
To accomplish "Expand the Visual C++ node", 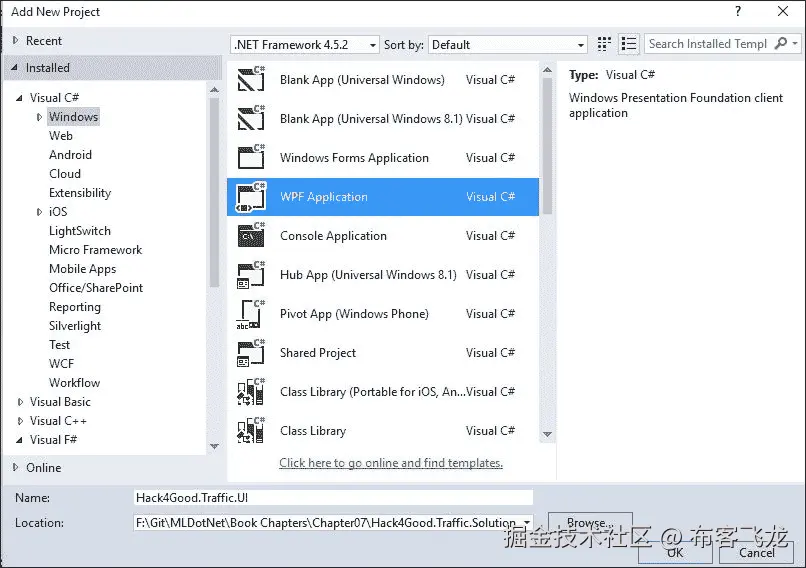I will click(x=20, y=420).
